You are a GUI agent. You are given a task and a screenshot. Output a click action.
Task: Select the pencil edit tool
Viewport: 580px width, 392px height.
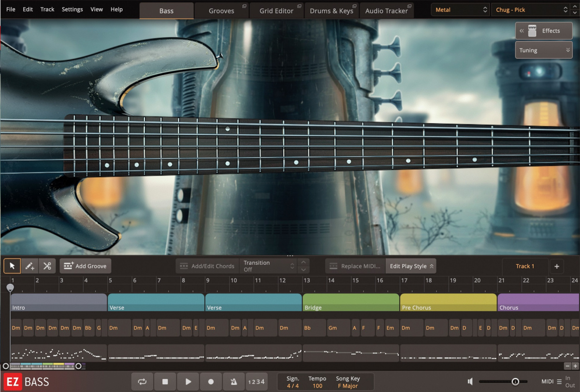[29, 265]
